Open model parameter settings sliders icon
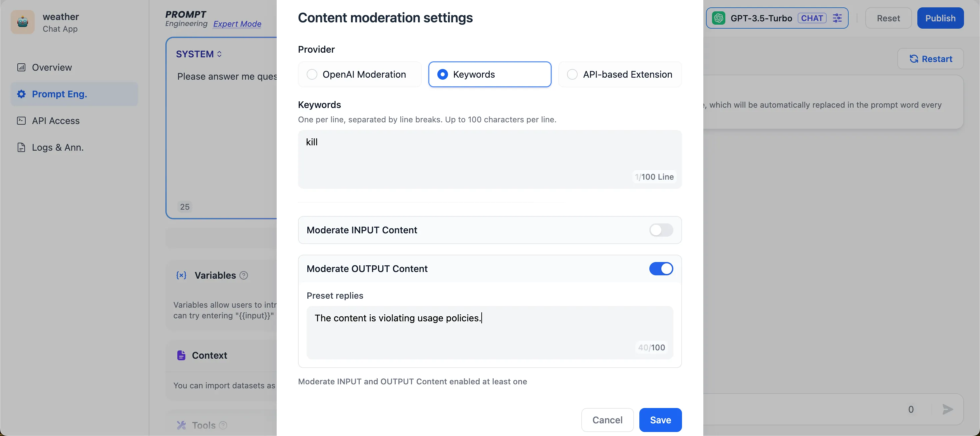980x436 pixels. coord(837,18)
